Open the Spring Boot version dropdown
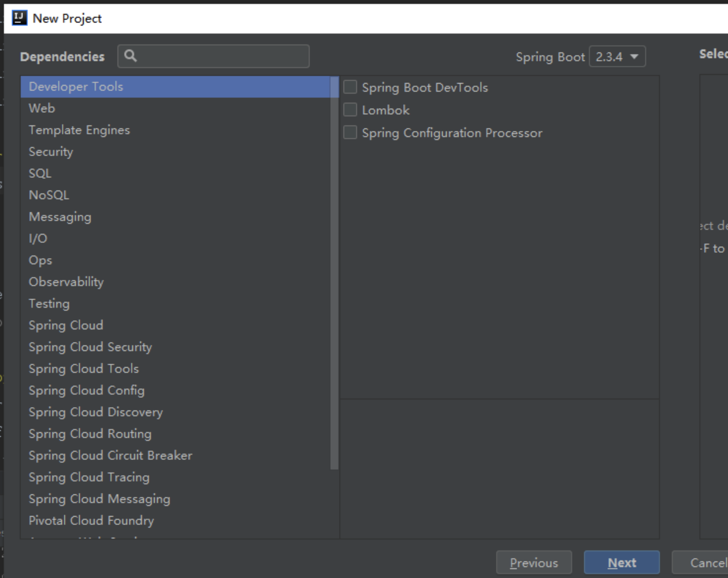 617,57
